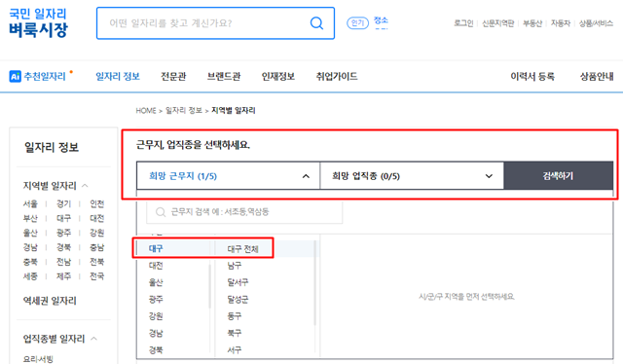Open the 상품/서비스 link
This screenshot has width=623, height=364.
(x=596, y=23)
